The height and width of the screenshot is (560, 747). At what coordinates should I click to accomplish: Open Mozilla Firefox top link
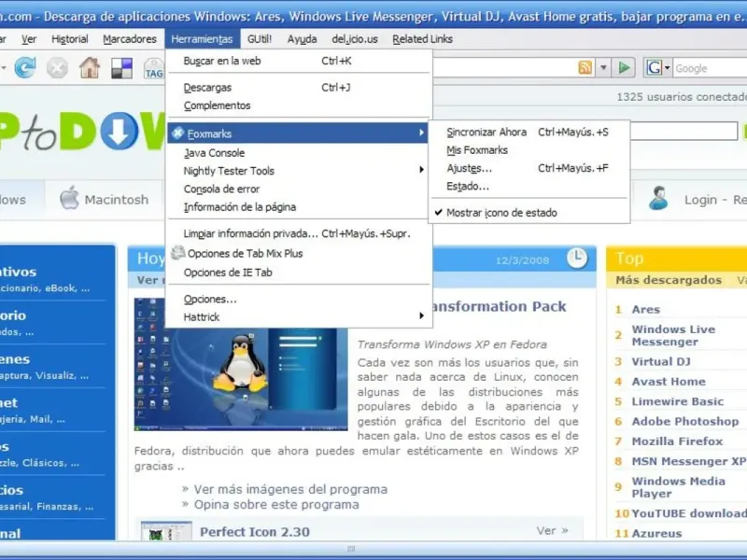click(677, 441)
